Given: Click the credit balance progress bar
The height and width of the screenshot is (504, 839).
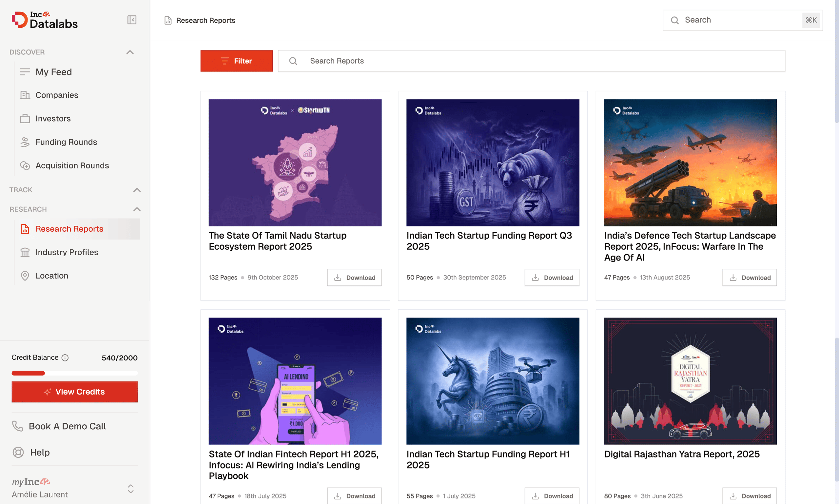Looking at the screenshot, I should (75, 373).
